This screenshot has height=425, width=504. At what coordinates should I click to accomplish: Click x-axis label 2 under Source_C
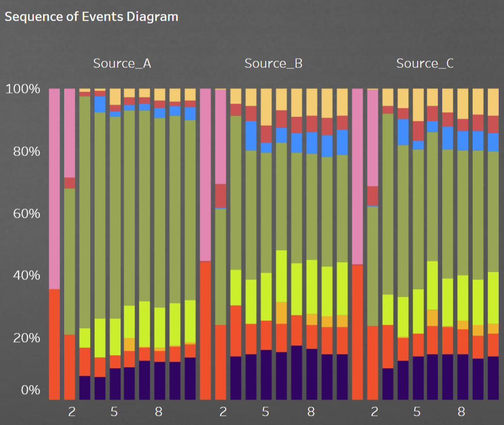point(374,412)
